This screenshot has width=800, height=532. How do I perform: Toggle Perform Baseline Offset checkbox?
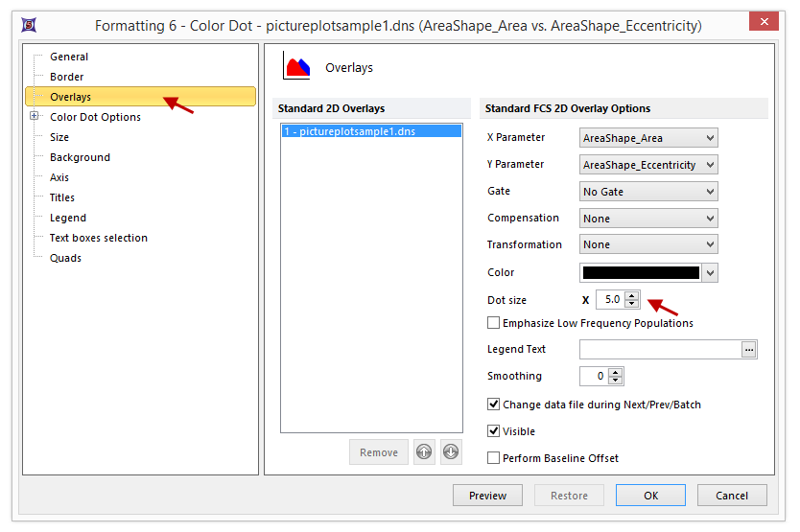pyautogui.click(x=494, y=458)
